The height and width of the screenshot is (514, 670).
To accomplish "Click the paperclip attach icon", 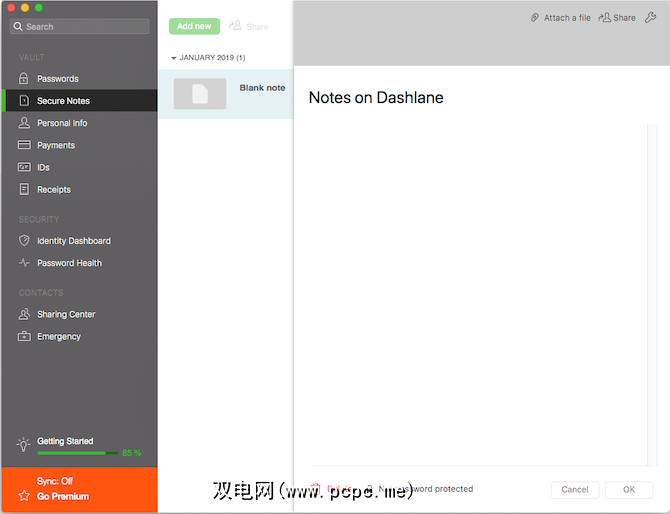I will click(x=535, y=18).
